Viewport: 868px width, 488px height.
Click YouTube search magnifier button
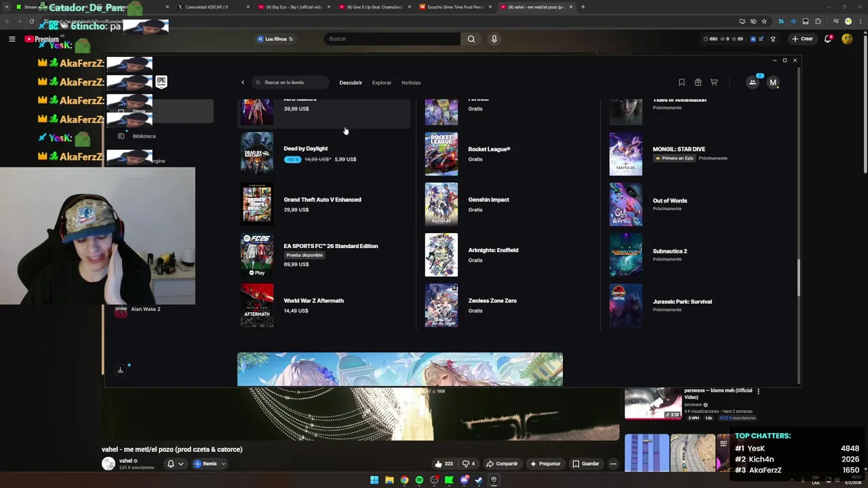(471, 39)
